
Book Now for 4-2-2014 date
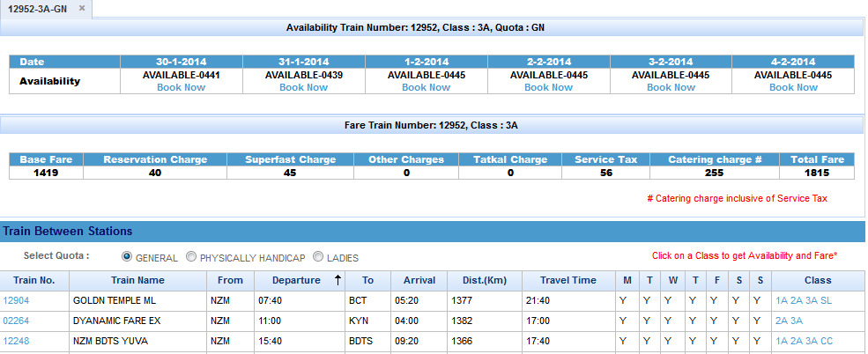pos(793,87)
